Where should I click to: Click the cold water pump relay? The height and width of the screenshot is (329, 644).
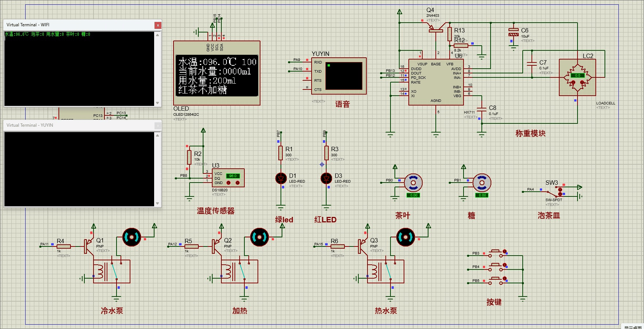[x=111, y=271]
